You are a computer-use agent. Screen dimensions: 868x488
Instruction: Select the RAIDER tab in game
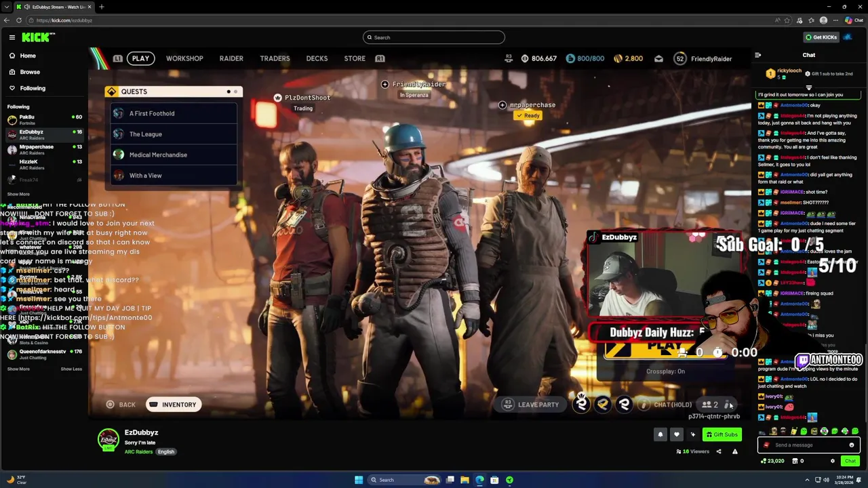[231, 58]
